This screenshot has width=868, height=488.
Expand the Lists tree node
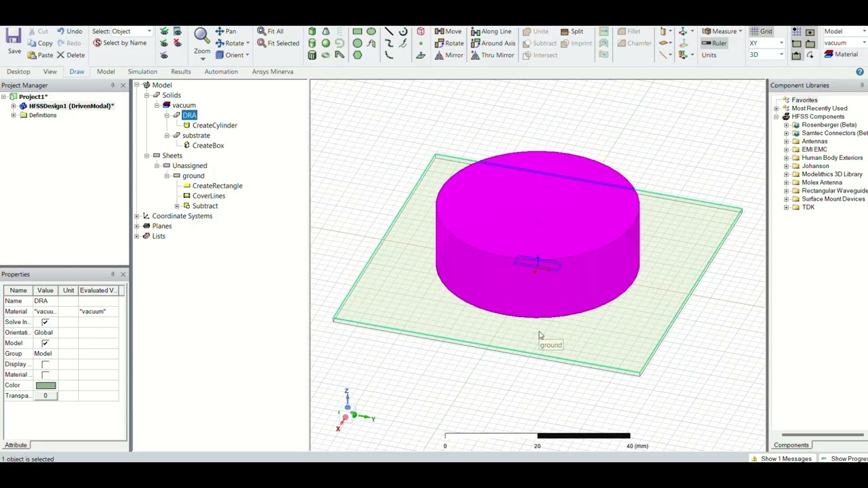[x=137, y=237]
